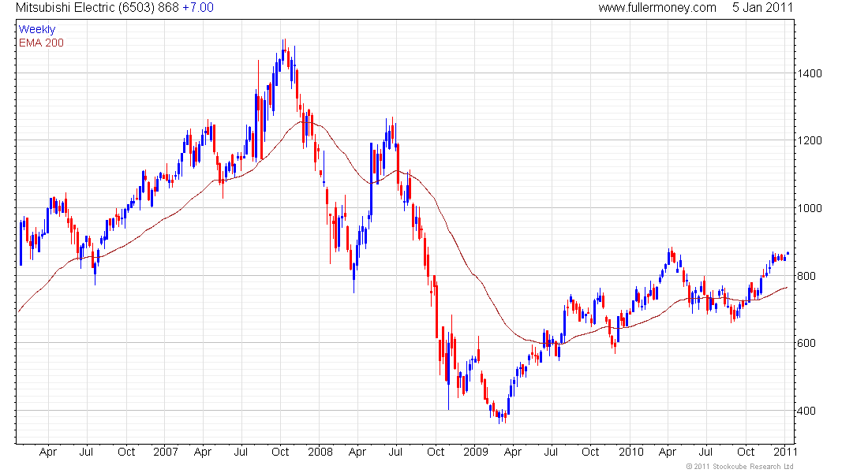Viewport: 868px width, 473px height.
Task: Click the EMA 200 legend label
Action: [41, 43]
